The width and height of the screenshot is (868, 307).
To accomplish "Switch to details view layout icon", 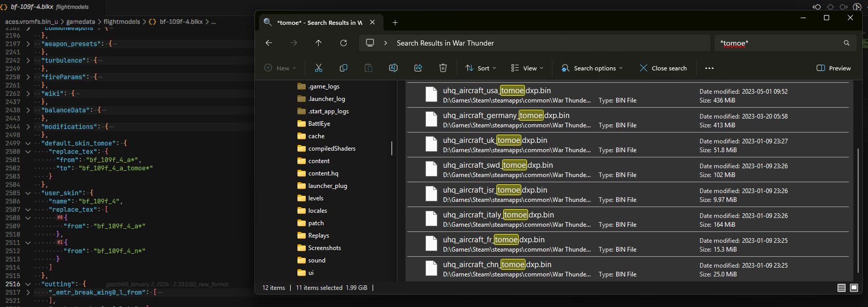I will 842,288.
